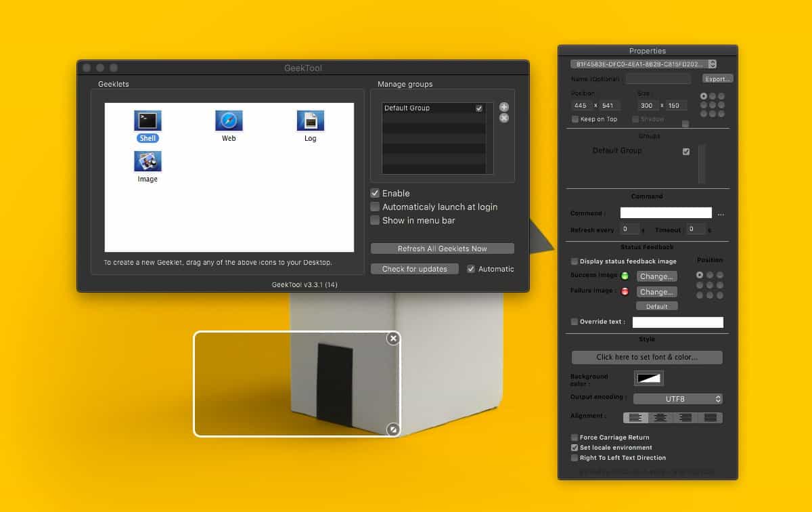Check the Keep on Top option
The height and width of the screenshot is (512, 812).
[574, 119]
